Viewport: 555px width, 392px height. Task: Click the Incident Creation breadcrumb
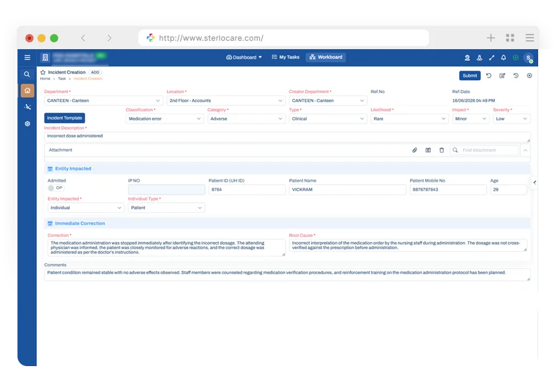(88, 79)
